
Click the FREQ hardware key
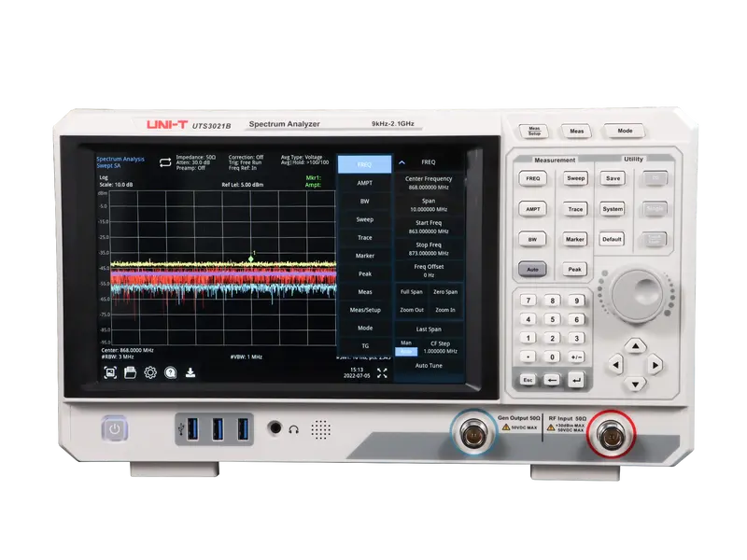click(x=532, y=178)
